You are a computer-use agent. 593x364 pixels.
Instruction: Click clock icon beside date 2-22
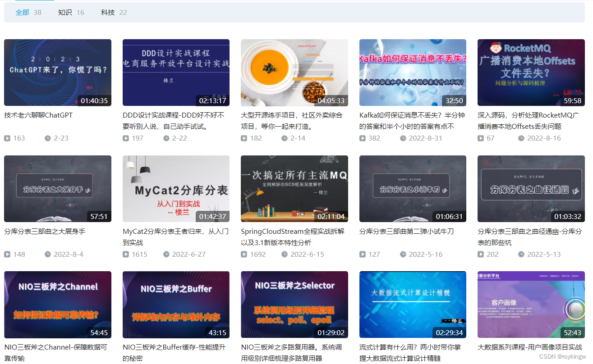pos(166,138)
